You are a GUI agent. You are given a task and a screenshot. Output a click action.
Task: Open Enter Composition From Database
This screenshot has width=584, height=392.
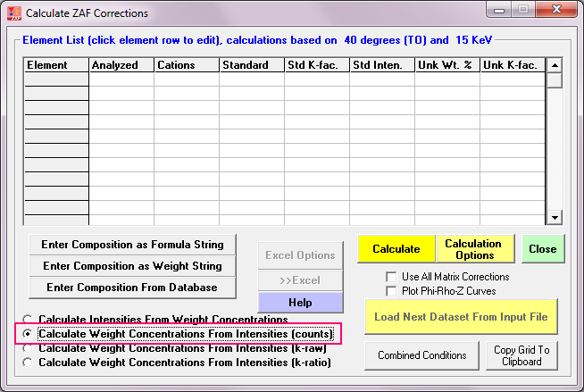tap(133, 288)
